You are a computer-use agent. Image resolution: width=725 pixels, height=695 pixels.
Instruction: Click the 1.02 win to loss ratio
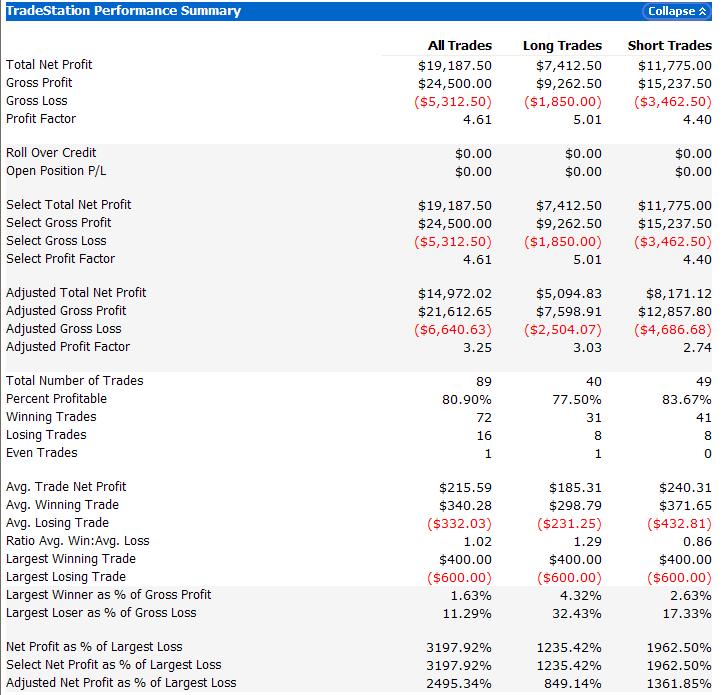point(477,542)
